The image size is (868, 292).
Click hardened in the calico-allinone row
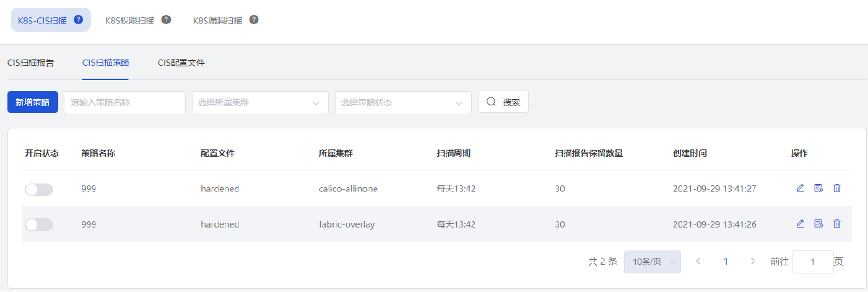pos(220,188)
